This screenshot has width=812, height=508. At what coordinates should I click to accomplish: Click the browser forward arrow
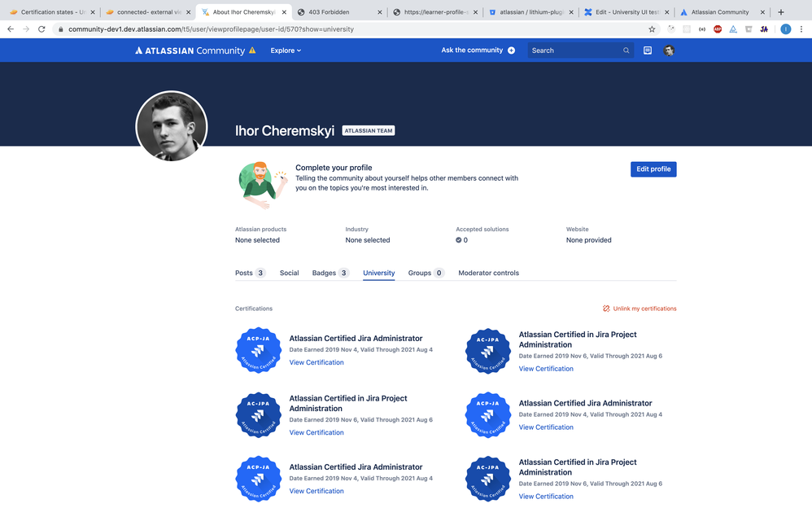click(26, 29)
